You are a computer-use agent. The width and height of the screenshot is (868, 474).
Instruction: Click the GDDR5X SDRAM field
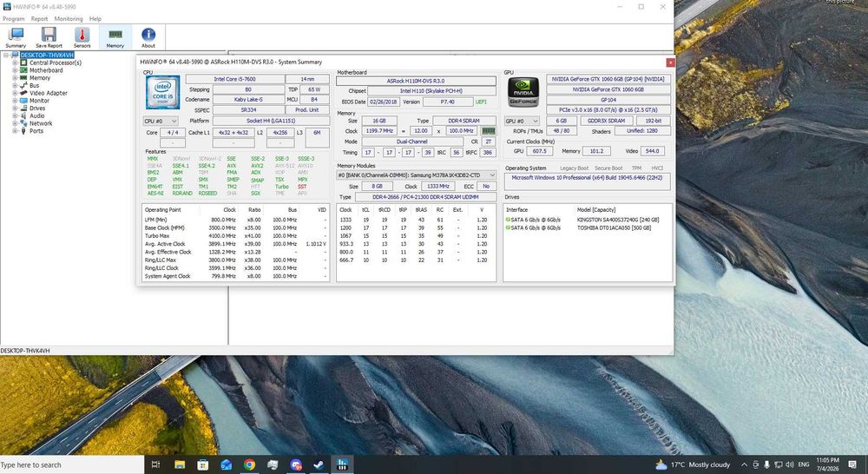pos(606,121)
